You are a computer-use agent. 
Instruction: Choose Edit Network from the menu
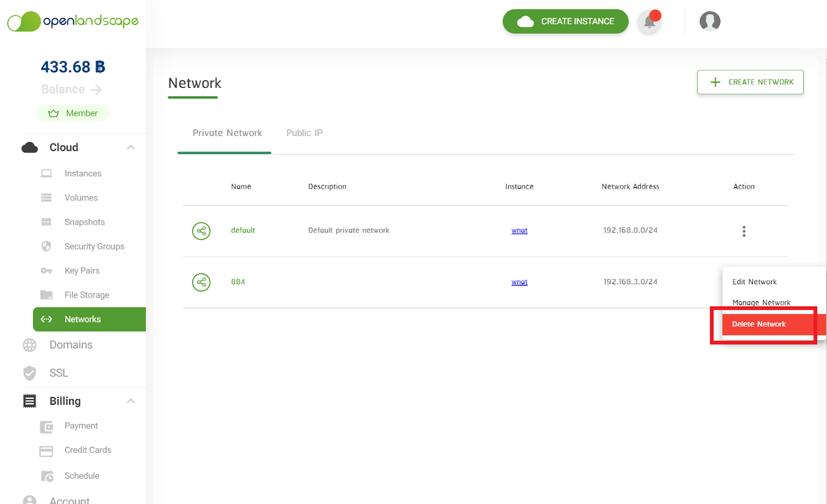click(754, 282)
